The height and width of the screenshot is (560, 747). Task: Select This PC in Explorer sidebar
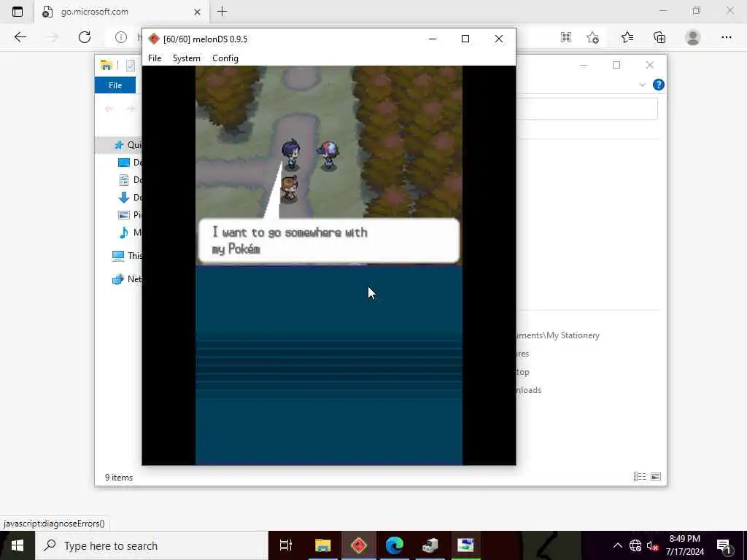127,256
